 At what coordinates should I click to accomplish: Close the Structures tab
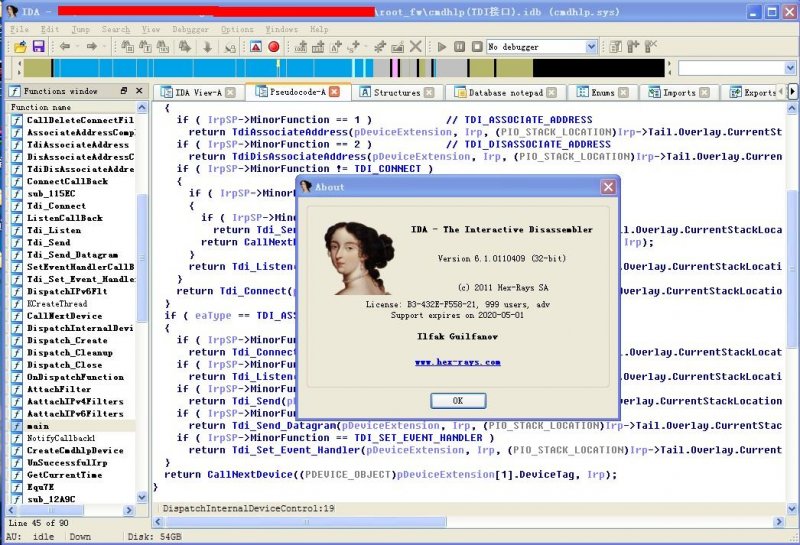(429, 92)
